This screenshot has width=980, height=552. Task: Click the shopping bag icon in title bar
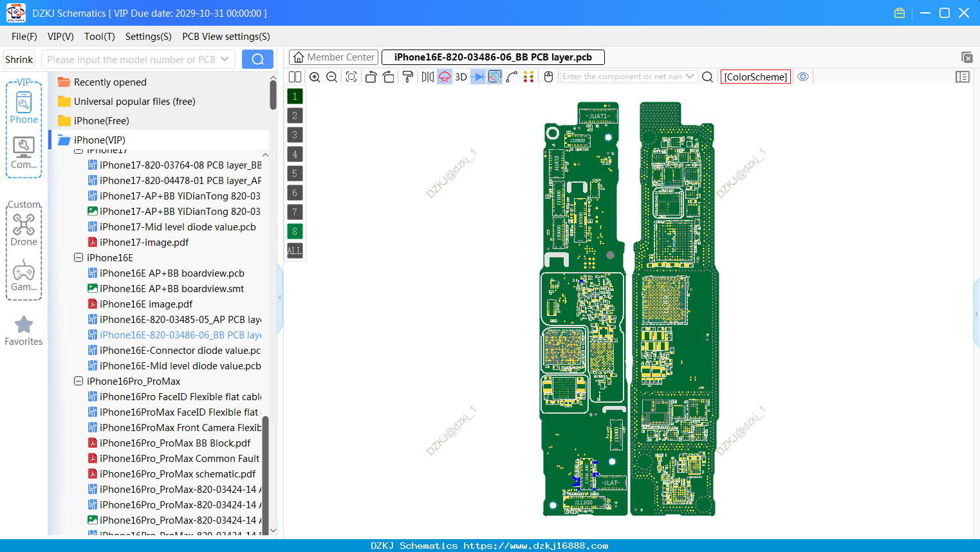[x=900, y=13]
